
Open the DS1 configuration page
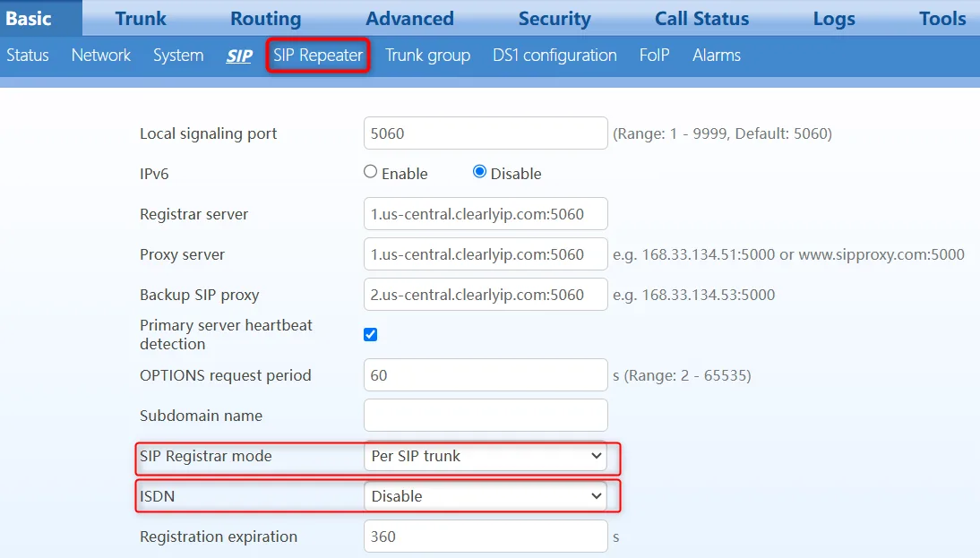click(554, 55)
